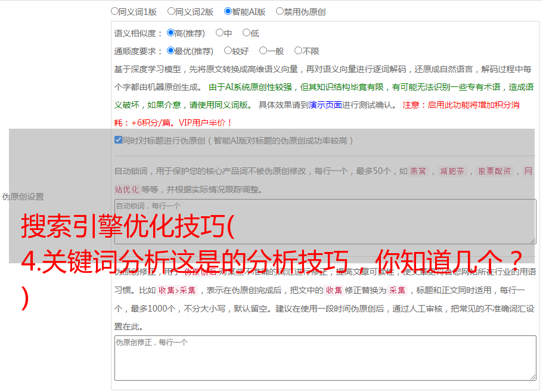Set 通顺度要求 to 最优(推荐)
The image size is (543, 392).
pyautogui.click(x=170, y=51)
